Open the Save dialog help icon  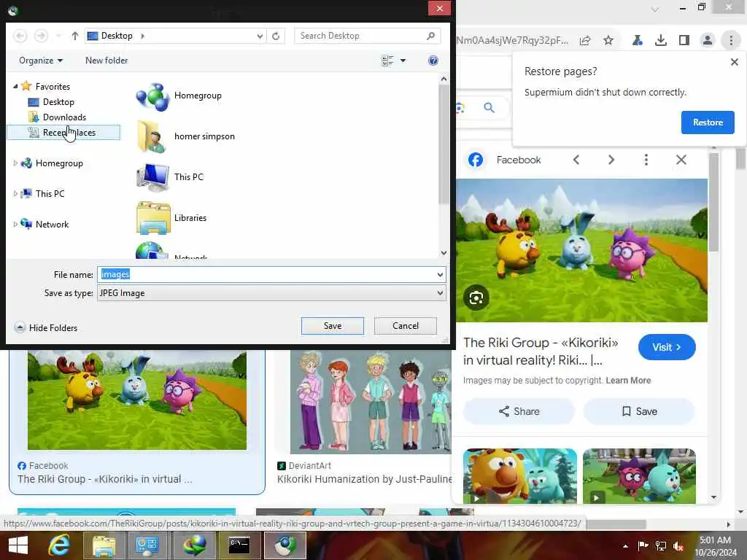pos(433,61)
